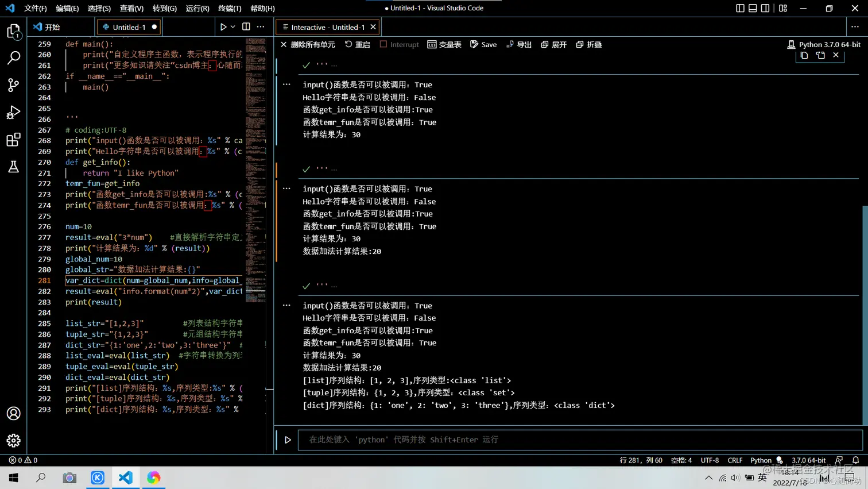
Task: Open the 终端(T) menu
Action: [x=230, y=8]
